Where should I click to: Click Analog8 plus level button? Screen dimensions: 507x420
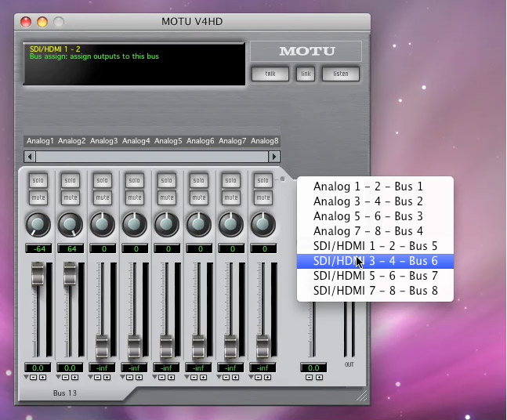pos(268,378)
